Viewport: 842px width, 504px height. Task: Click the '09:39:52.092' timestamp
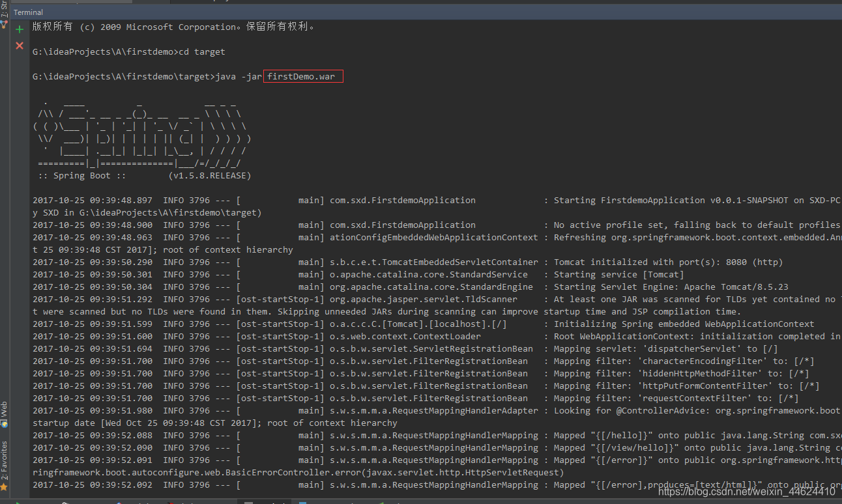[x=121, y=485]
